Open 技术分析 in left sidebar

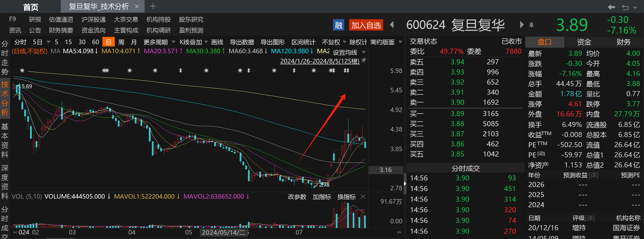click(5, 99)
